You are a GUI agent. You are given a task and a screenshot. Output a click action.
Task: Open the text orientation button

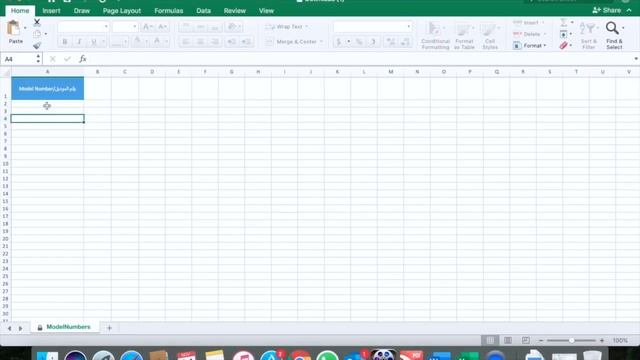coord(232,27)
